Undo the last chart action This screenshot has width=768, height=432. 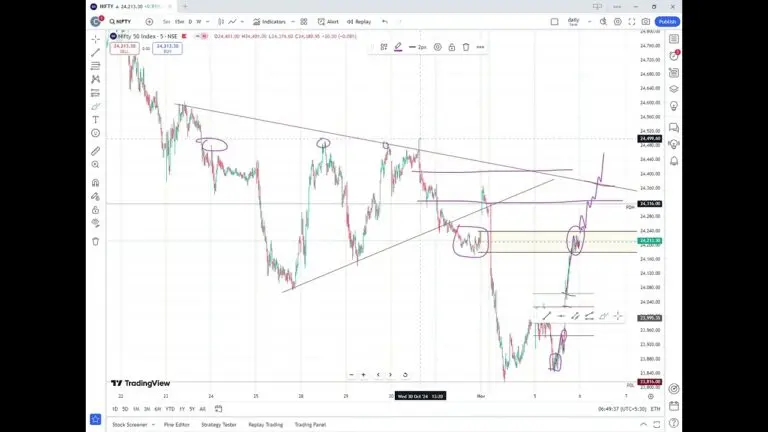pos(385,22)
